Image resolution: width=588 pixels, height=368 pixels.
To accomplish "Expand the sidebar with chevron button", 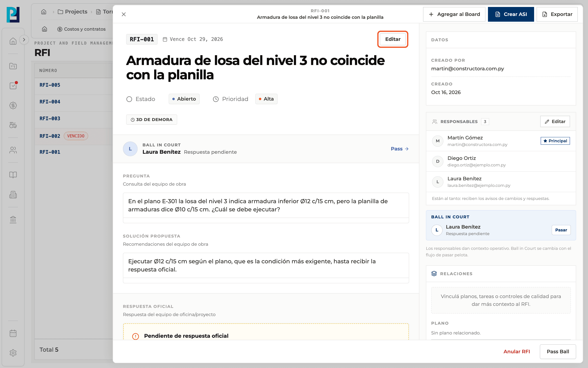I will (x=24, y=40).
